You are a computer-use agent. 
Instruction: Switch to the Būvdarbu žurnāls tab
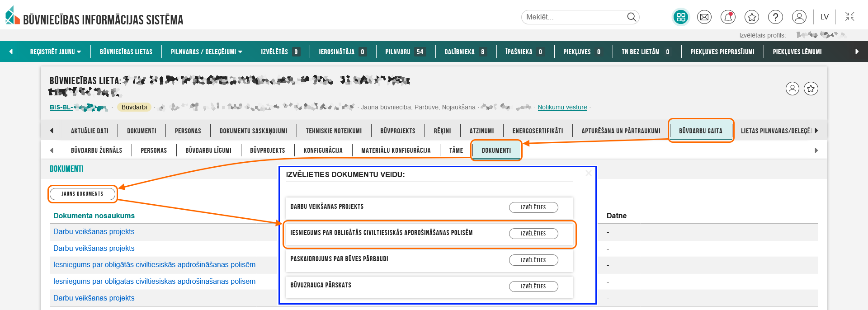[x=96, y=150]
